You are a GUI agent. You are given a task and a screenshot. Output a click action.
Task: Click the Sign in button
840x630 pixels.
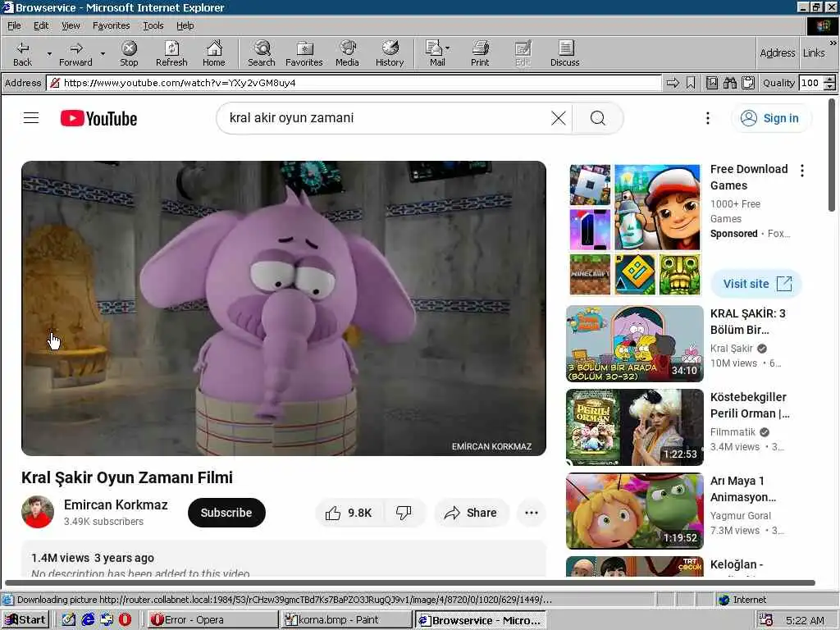771,118
